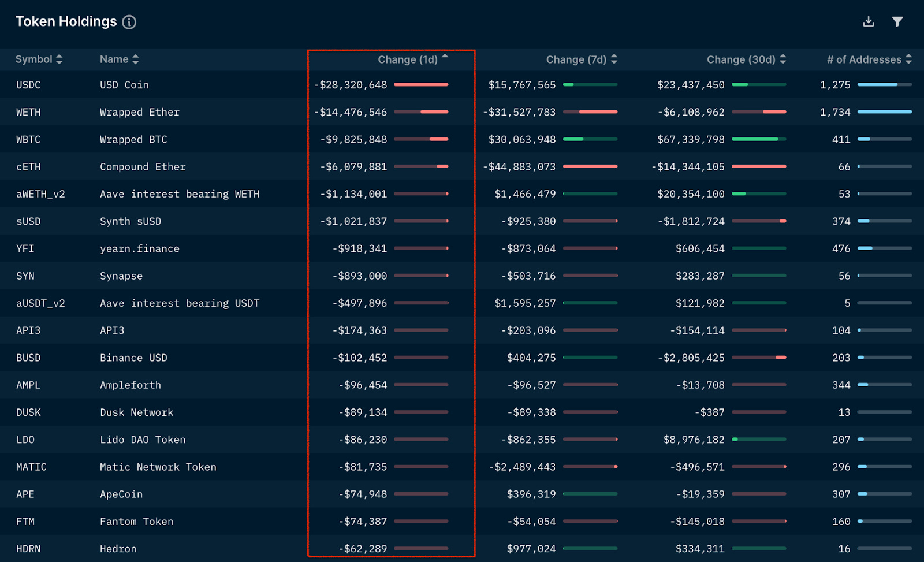The width and height of the screenshot is (924, 562).
Task: Click Aave interest bearing WETH name
Action: point(180,194)
